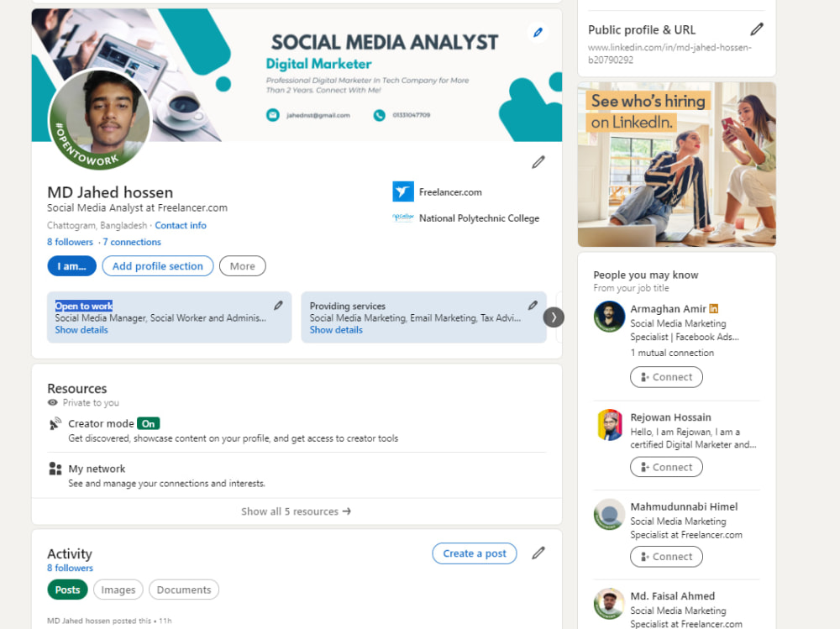Click '1 mutual connection' text
This screenshot has width=840, height=629.
point(672,353)
